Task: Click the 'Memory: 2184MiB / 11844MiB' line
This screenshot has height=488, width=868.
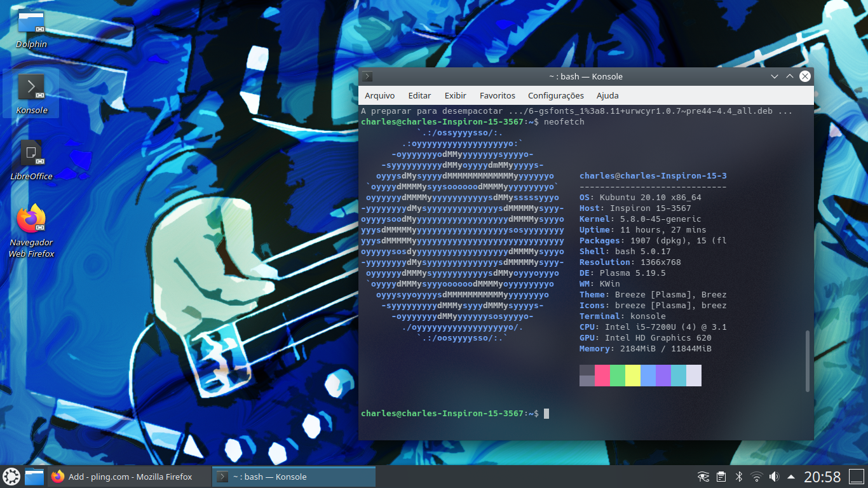Action: pos(646,349)
